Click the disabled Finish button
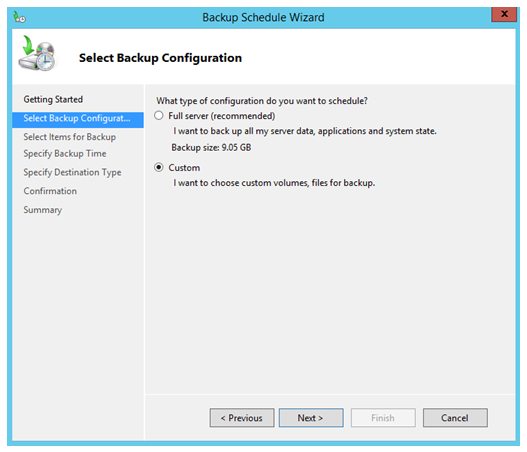527x452 pixels. click(383, 418)
